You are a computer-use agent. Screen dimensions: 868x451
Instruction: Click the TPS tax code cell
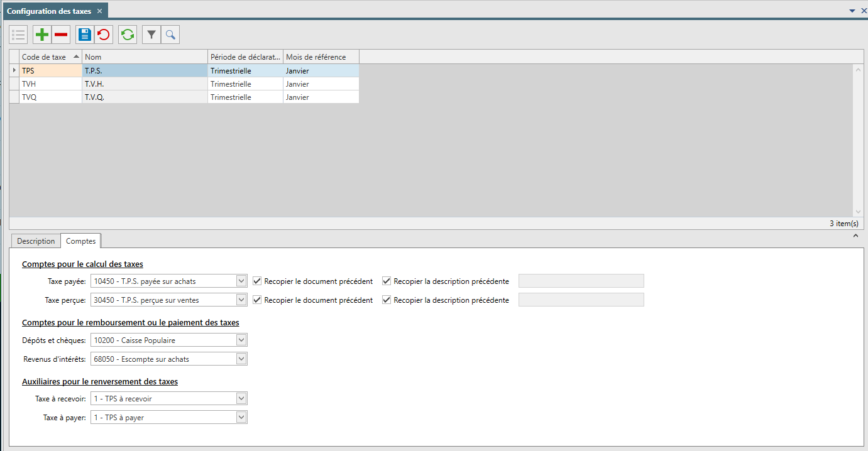[51, 71]
